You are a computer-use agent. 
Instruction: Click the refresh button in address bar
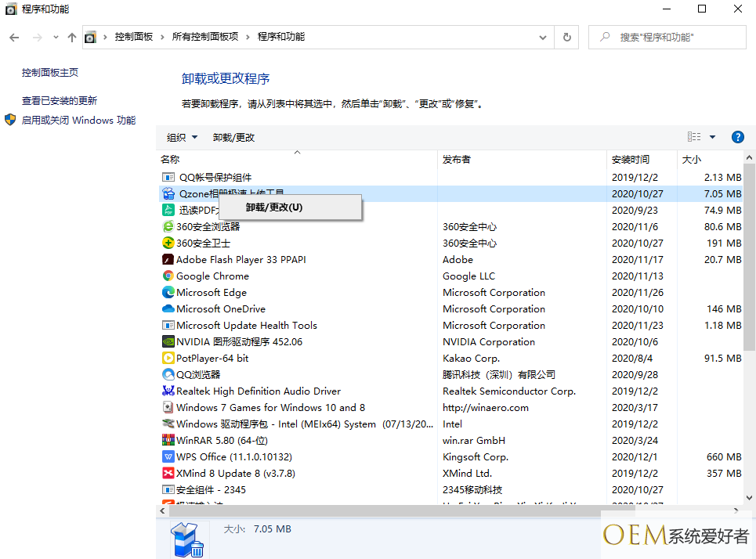pyautogui.click(x=566, y=37)
